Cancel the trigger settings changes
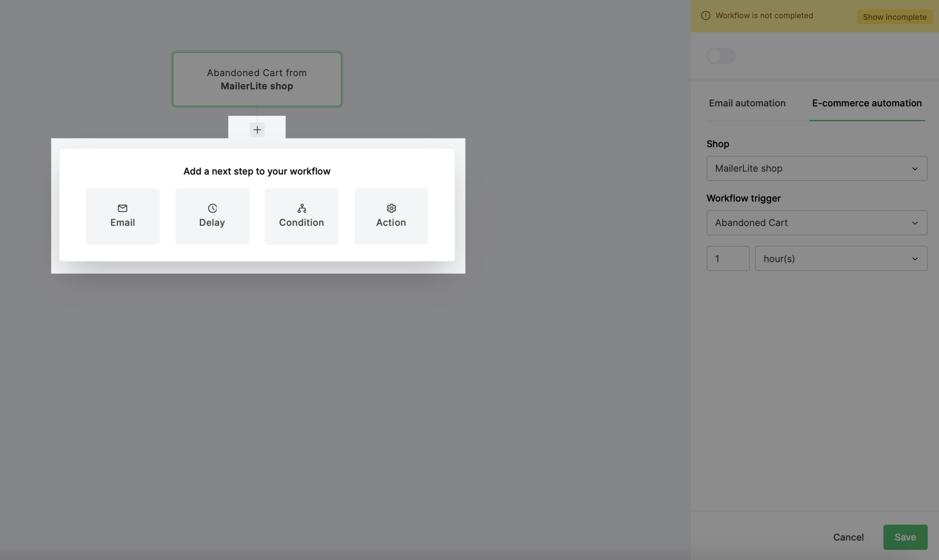 coord(848,537)
